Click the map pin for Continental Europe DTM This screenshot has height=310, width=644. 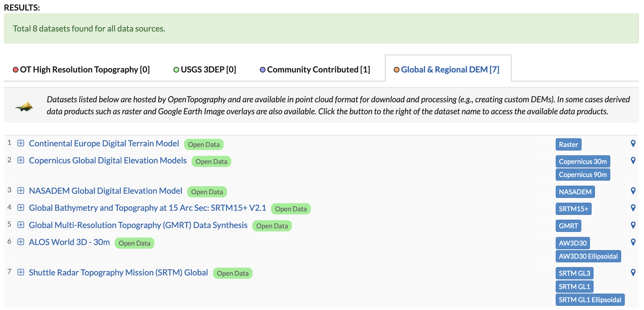point(633,143)
